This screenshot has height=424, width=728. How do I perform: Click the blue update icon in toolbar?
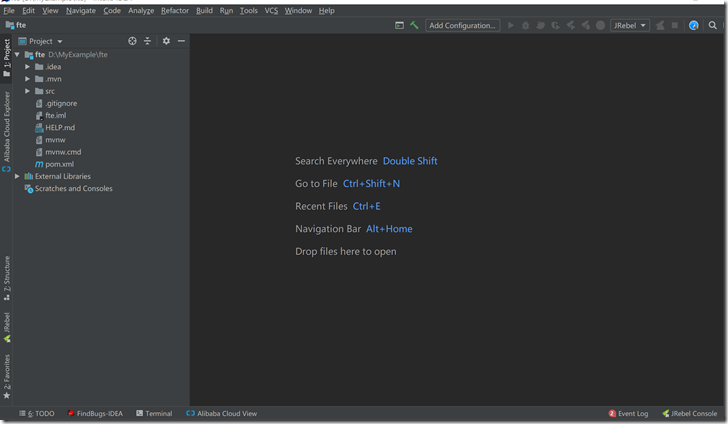[694, 25]
